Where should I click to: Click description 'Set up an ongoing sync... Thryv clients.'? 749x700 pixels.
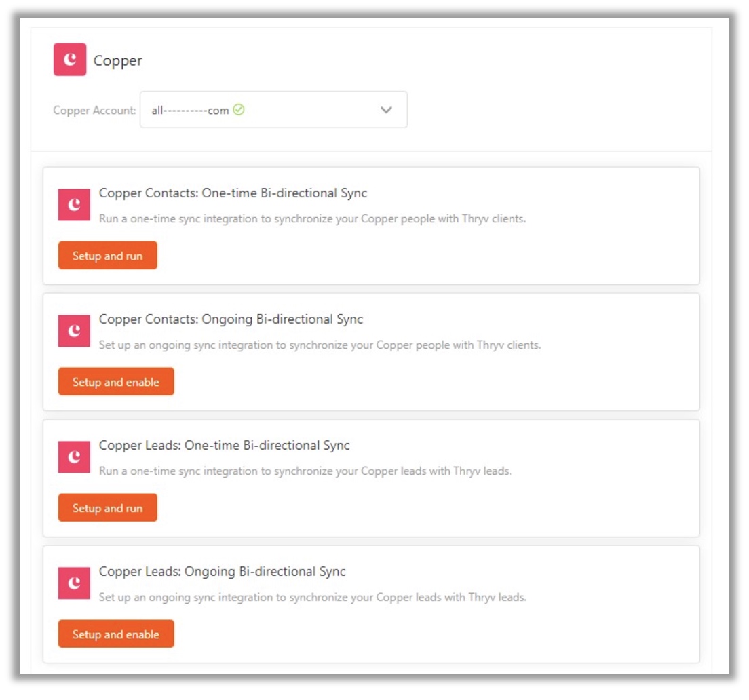click(x=320, y=345)
